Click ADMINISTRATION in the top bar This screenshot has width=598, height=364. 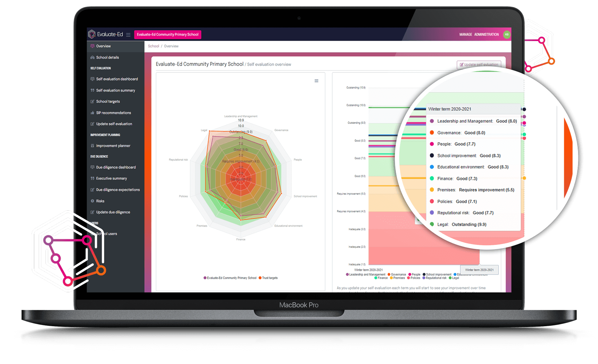click(x=486, y=35)
